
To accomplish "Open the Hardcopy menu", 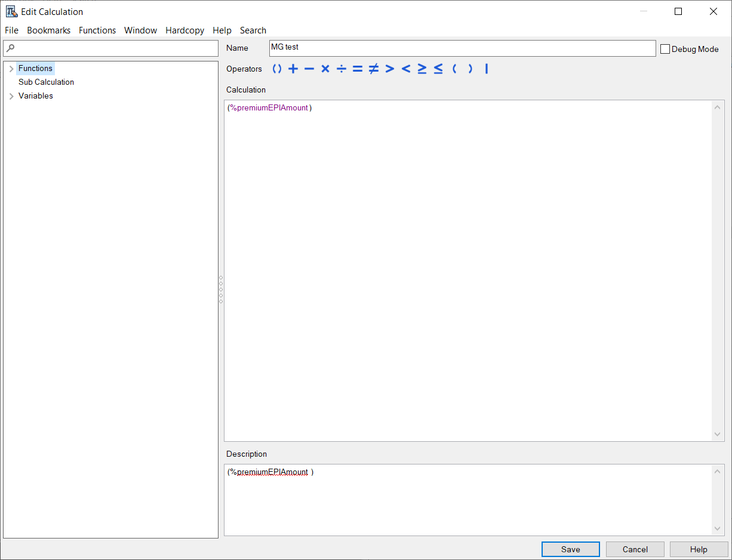I will pos(184,30).
